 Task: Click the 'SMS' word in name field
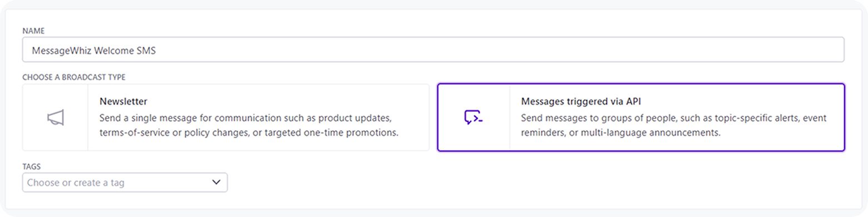[x=147, y=50]
